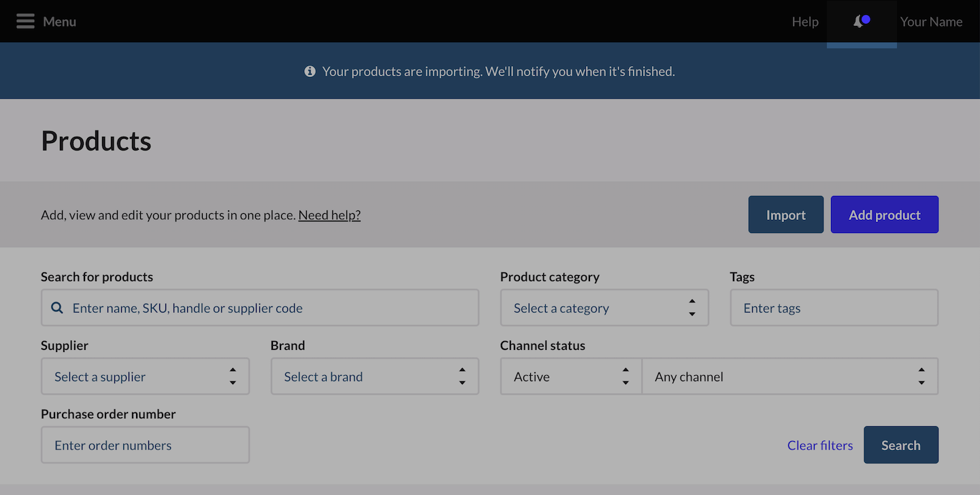Open the Active channel status dropdown

click(x=570, y=377)
